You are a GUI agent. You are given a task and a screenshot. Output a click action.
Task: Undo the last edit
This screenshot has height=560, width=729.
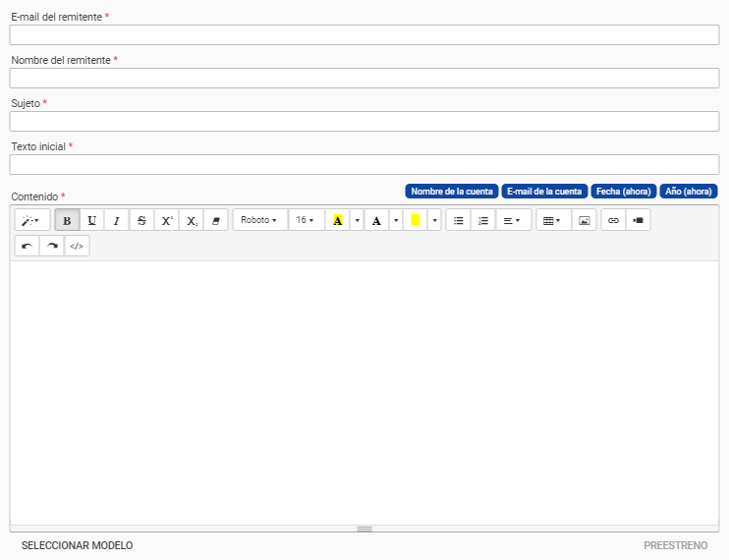(27, 246)
